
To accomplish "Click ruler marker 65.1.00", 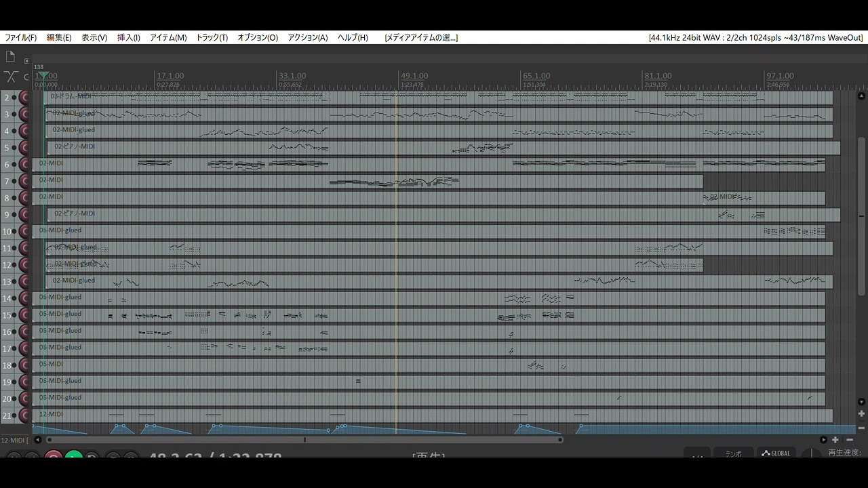I will pyautogui.click(x=536, y=76).
